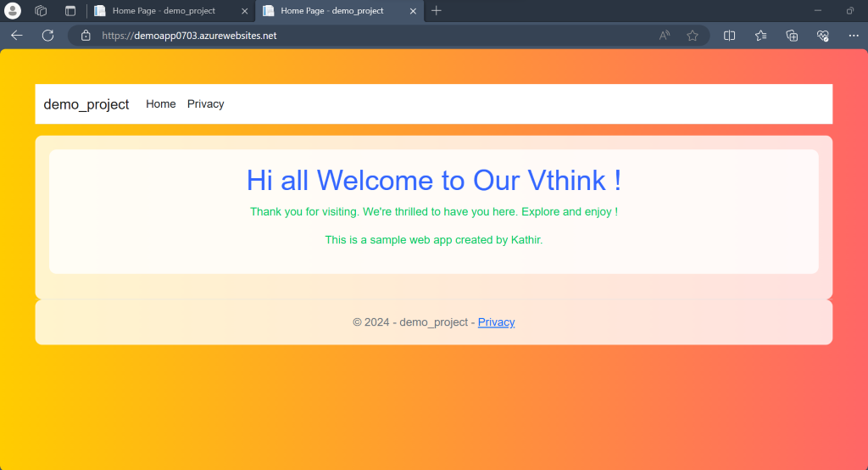This screenshot has height=470, width=868.
Task: Click the 'Thank you for visiting' text
Action: pos(434,212)
